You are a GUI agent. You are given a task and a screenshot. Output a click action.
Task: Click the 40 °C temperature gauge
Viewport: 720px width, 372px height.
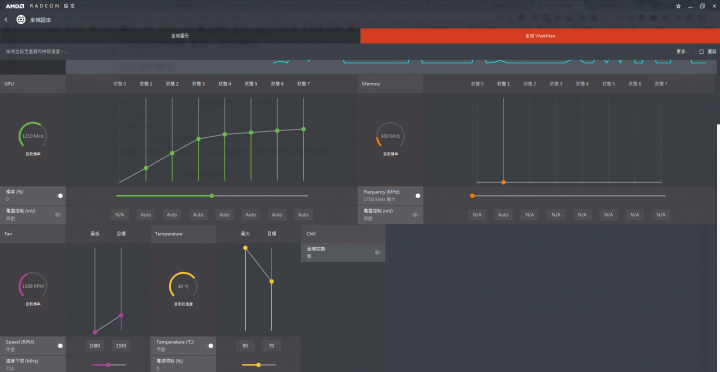(x=183, y=286)
